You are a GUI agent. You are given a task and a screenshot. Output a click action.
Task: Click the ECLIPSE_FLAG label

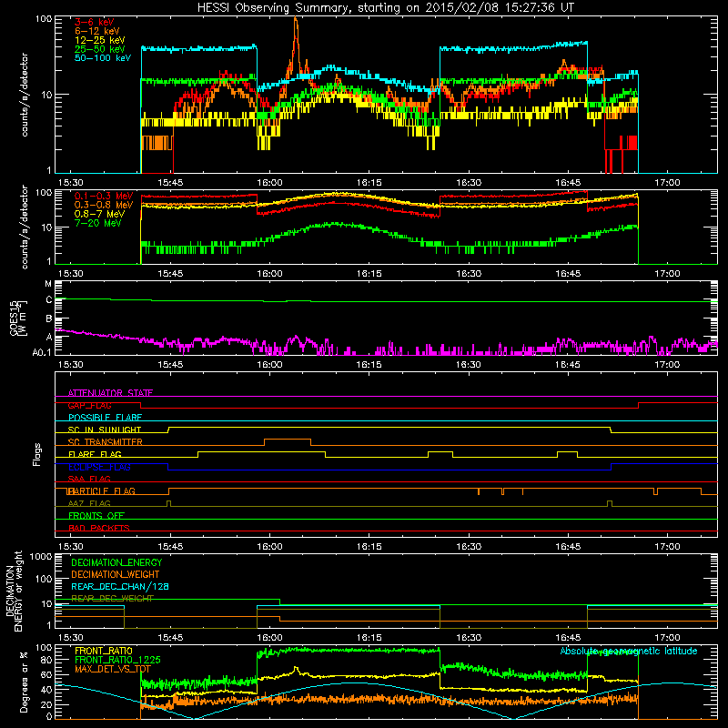coord(99,467)
